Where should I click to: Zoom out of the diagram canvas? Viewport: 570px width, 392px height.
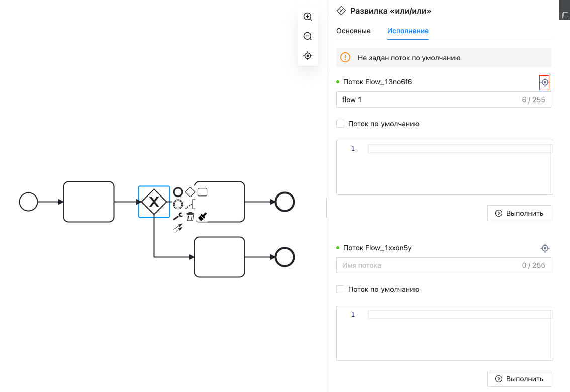point(308,36)
